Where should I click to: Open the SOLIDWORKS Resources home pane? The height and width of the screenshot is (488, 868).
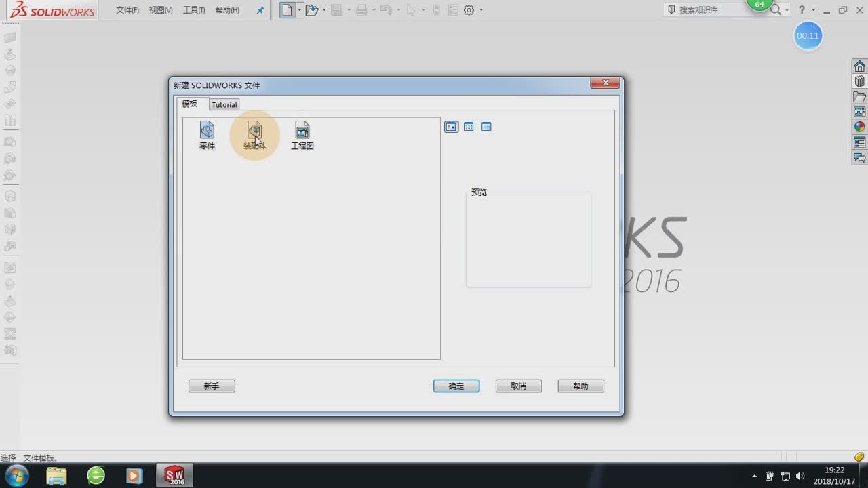click(859, 66)
